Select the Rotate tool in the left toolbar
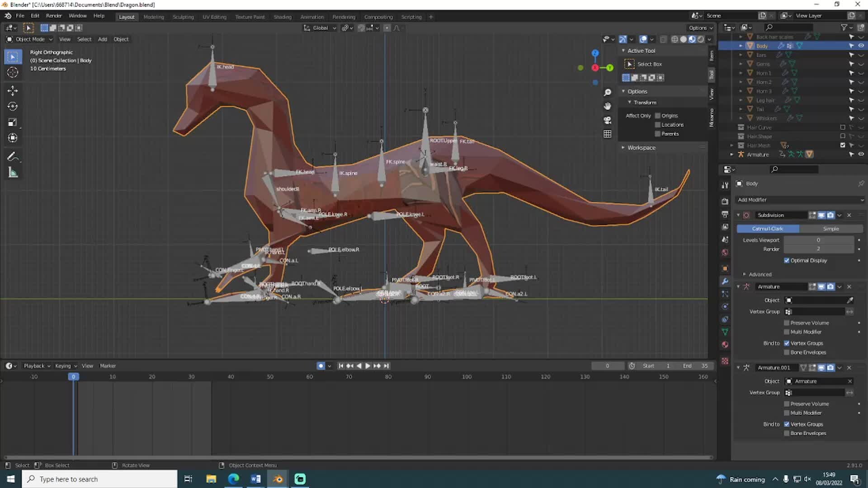 point(13,107)
